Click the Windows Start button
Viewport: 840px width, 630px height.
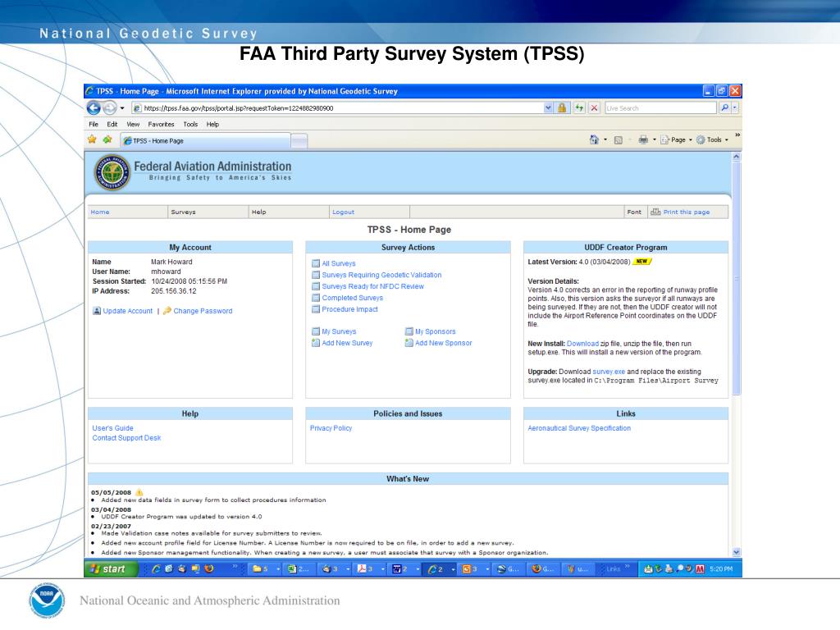(111, 569)
